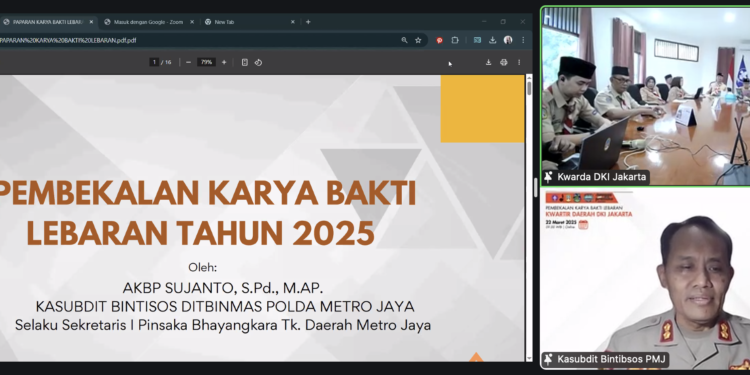Switch to PAPARAN KARYA BAKTI LEBARAN tab
This screenshot has width=750, height=375.
click(x=47, y=22)
